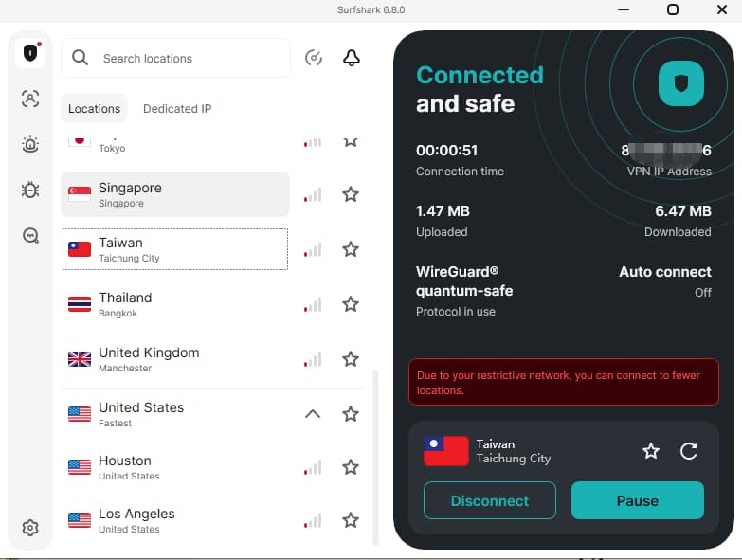742x560 pixels.
Task: Click the Thailand flag icon
Action: (80, 304)
